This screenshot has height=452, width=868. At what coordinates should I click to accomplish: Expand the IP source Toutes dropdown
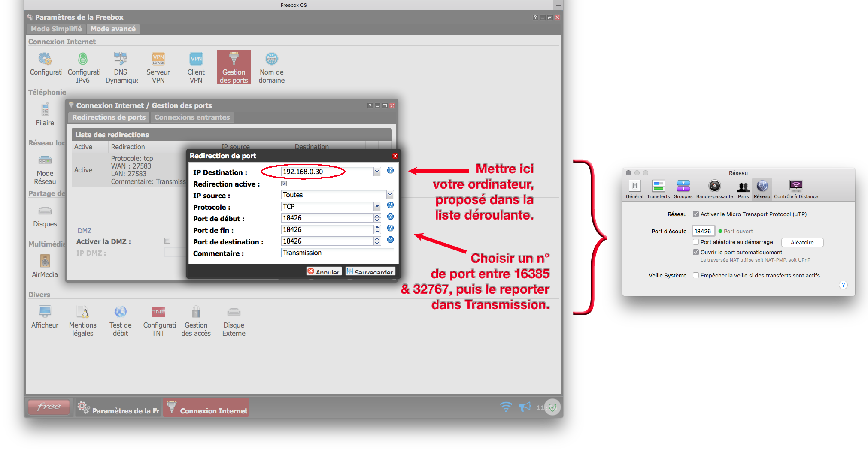pos(390,195)
